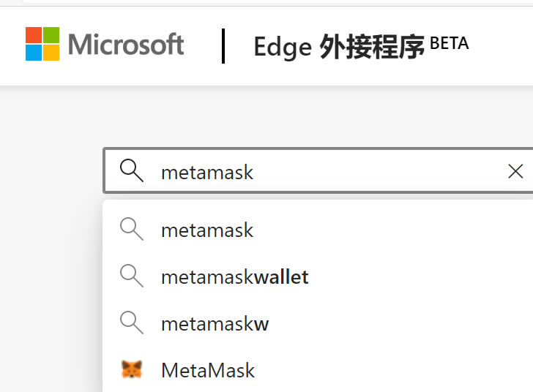This screenshot has height=392, width=533.
Task: Open the MetaMask extension result
Action: point(208,370)
